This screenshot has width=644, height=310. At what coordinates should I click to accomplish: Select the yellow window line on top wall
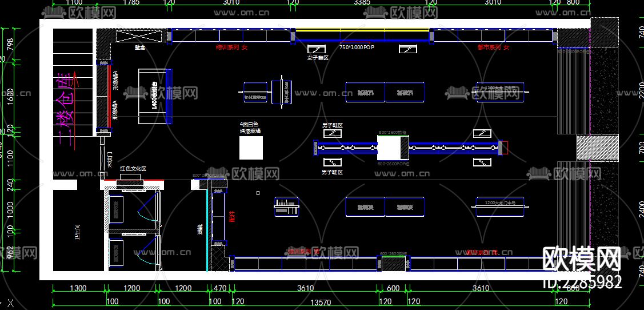point(362,30)
